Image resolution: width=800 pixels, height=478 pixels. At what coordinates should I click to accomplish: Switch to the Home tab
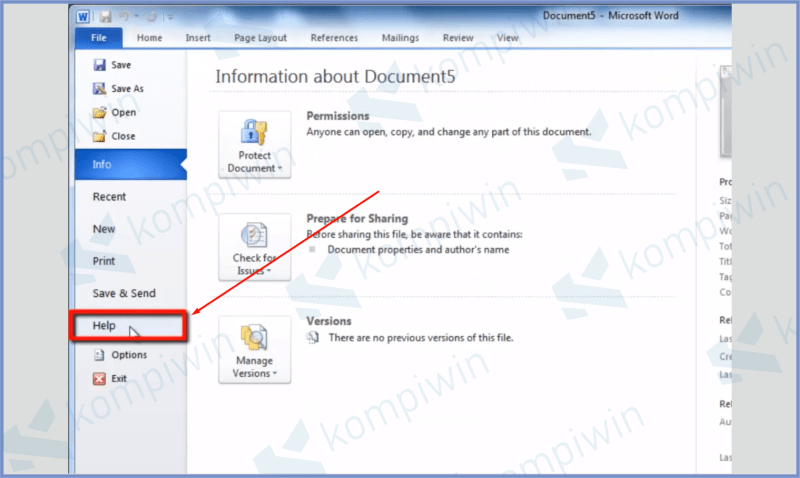(149, 38)
